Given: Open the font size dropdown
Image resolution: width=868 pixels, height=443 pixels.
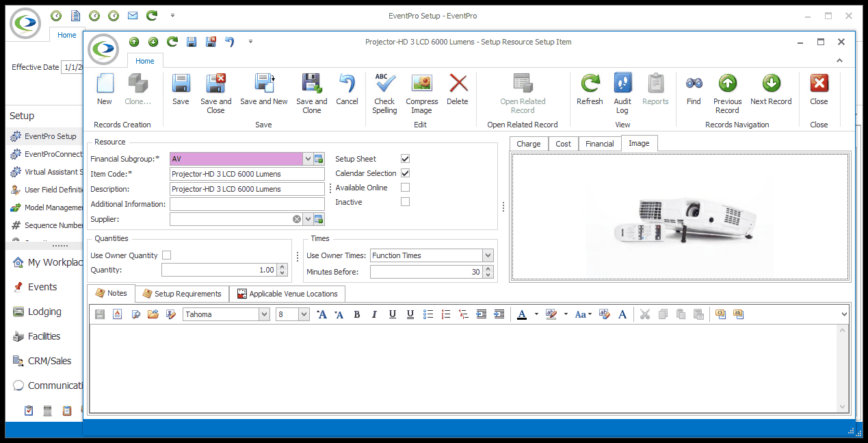Looking at the screenshot, I should click(x=304, y=314).
